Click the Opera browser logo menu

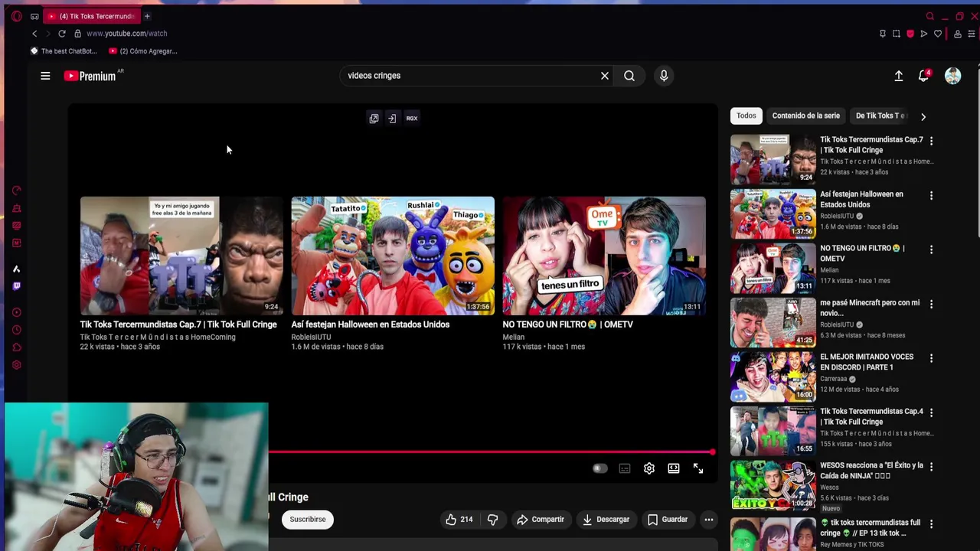[x=16, y=16]
